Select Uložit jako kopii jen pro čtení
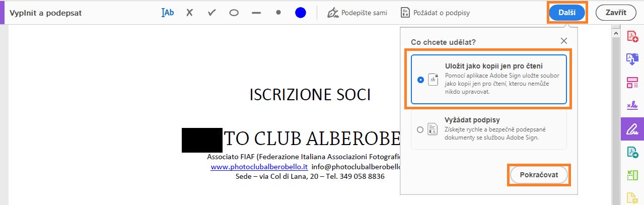Viewport: 644px width, 205px height. 489,79
